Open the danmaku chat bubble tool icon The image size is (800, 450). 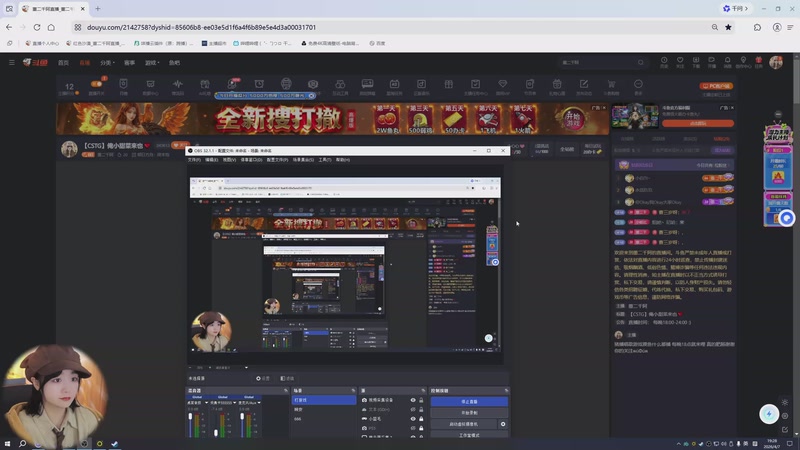click(x=367, y=85)
